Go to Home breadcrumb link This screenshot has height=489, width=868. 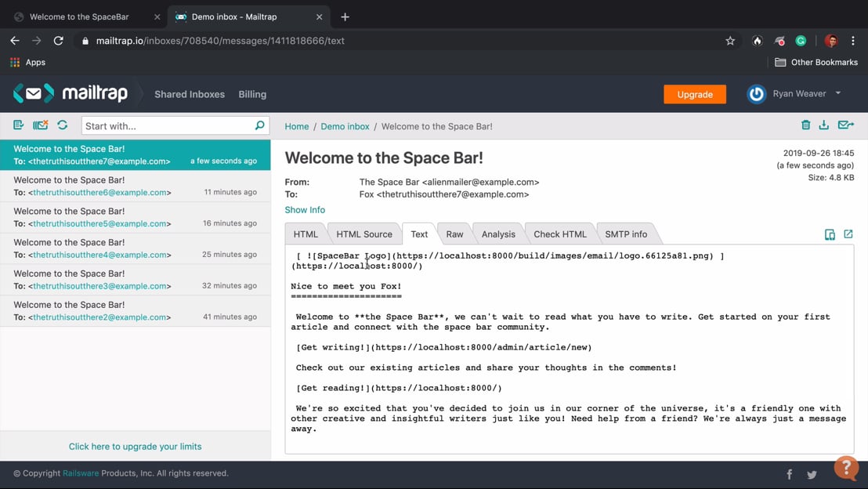coord(297,126)
